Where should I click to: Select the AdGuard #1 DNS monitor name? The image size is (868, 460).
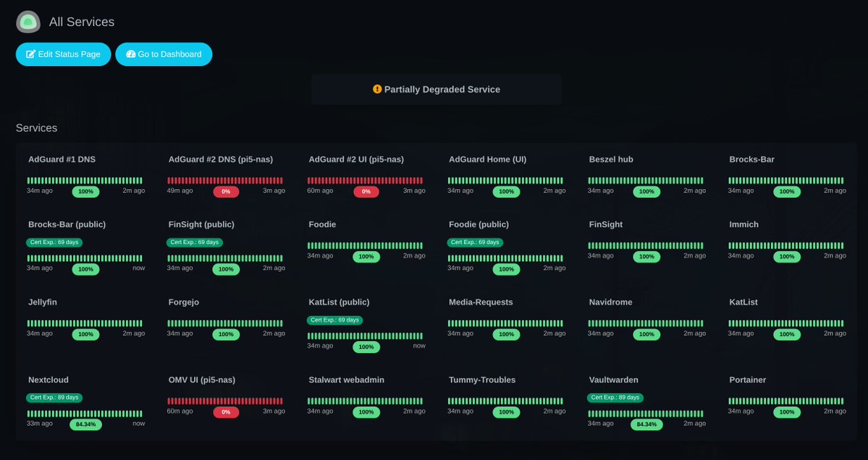(62, 159)
